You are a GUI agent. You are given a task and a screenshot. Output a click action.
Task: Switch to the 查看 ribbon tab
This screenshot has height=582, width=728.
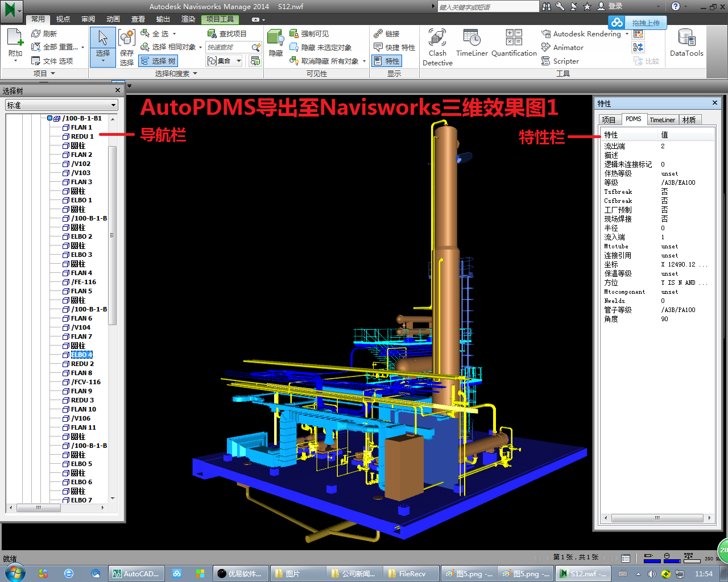tap(138, 19)
